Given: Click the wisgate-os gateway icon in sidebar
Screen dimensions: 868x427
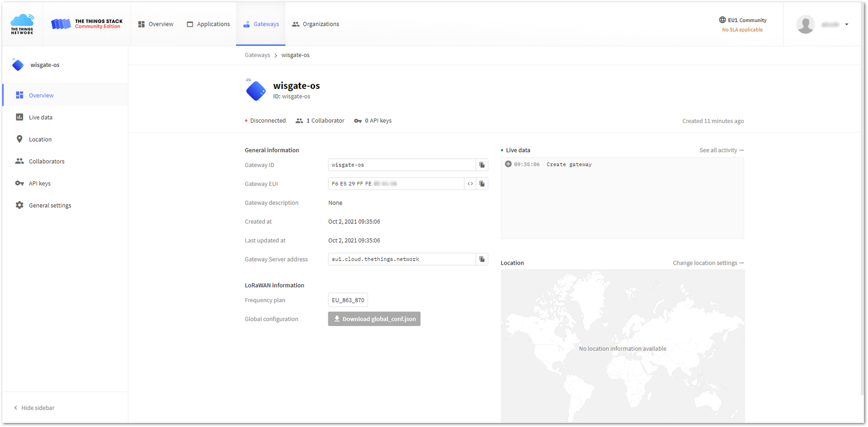Looking at the screenshot, I should (x=18, y=65).
